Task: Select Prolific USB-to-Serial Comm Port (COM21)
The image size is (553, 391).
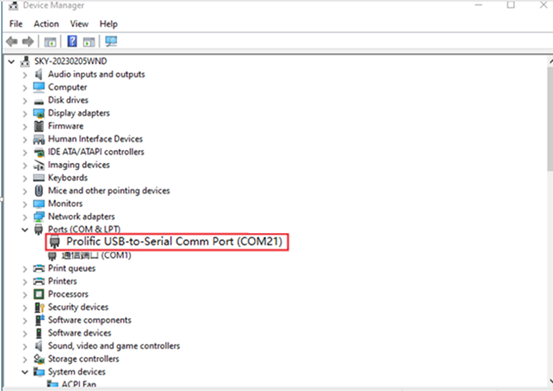Action: (x=174, y=242)
